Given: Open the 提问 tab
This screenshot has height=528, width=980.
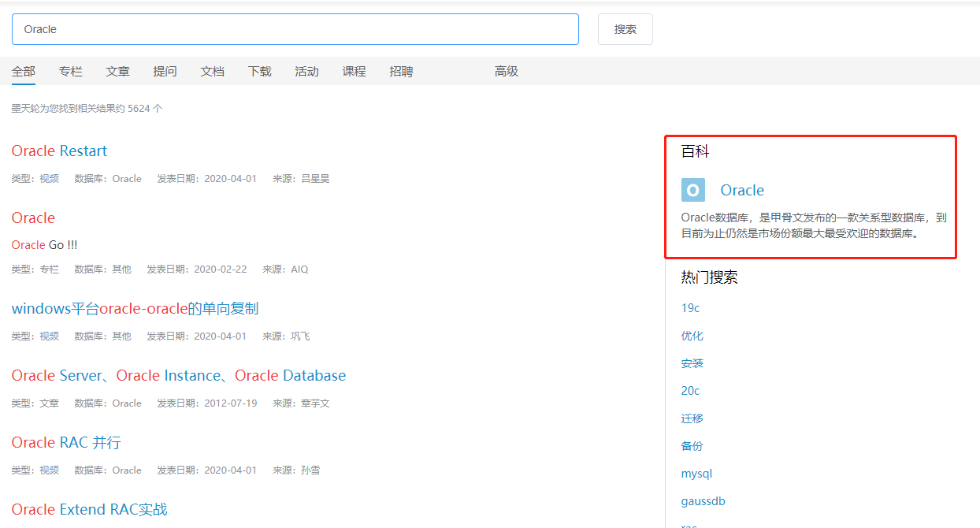Looking at the screenshot, I should [x=165, y=71].
